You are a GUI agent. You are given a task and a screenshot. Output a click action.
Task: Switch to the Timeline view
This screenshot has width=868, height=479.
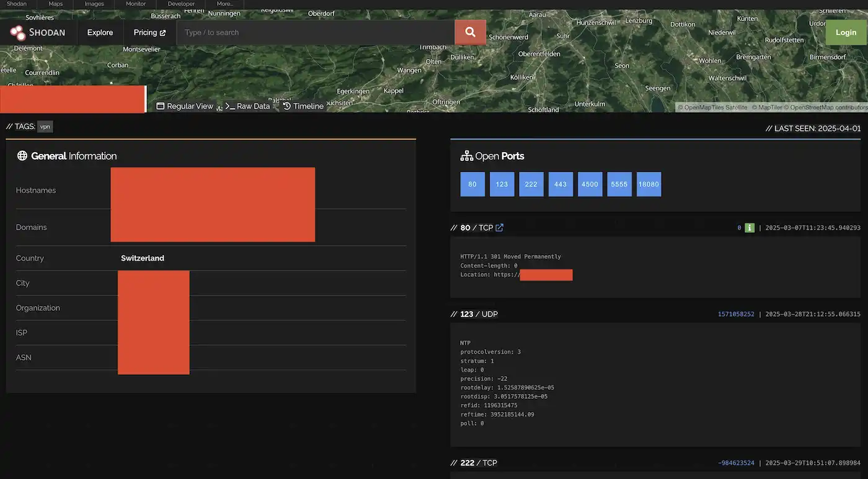click(x=307, y=105)
